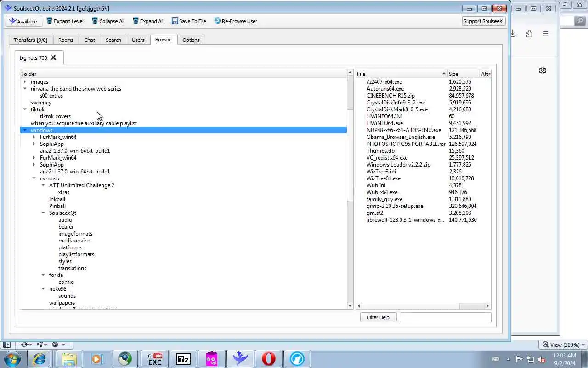Select the s00 extras folder
The height and width of the screenshot is (368, 588).
[x=51, y=96]
